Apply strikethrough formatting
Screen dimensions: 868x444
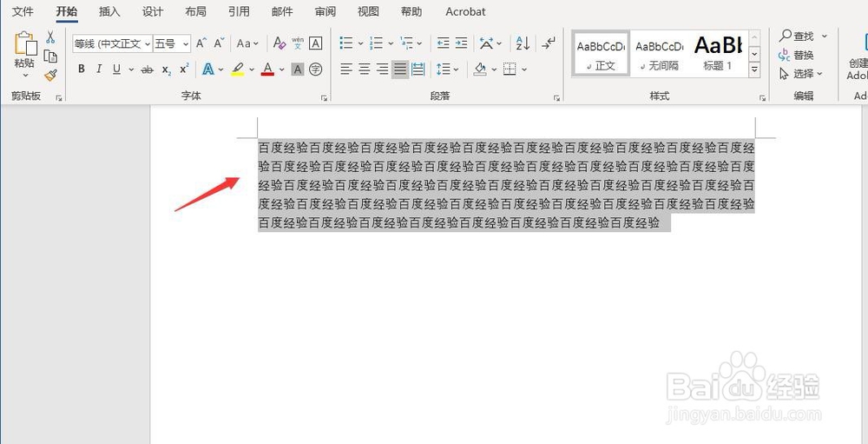point(147,70)
